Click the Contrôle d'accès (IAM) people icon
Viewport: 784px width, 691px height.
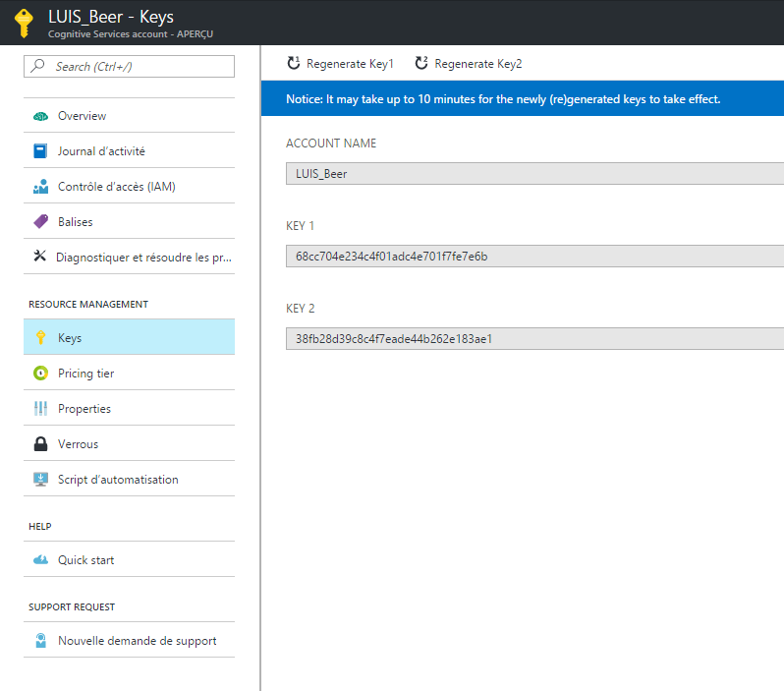point(40,187)
